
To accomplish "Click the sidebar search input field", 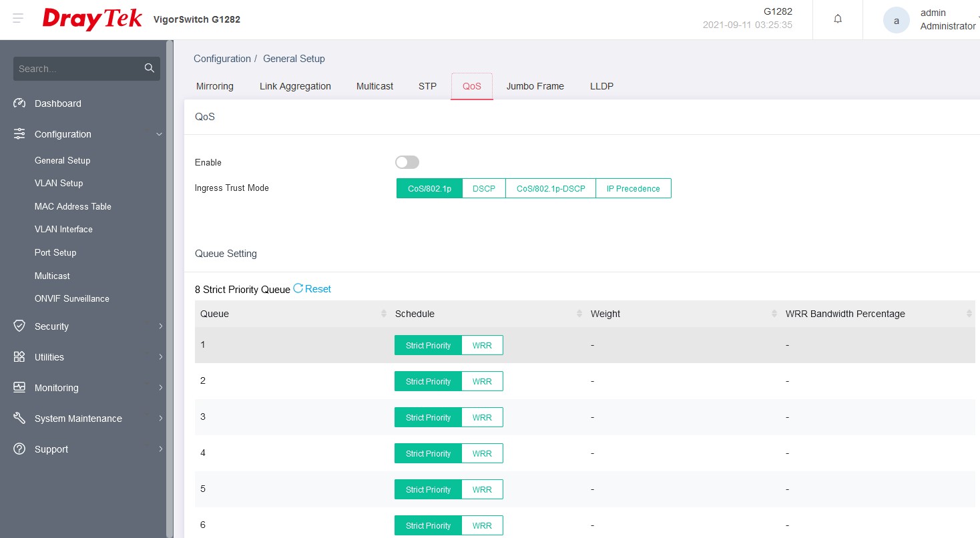I will 77,69.
